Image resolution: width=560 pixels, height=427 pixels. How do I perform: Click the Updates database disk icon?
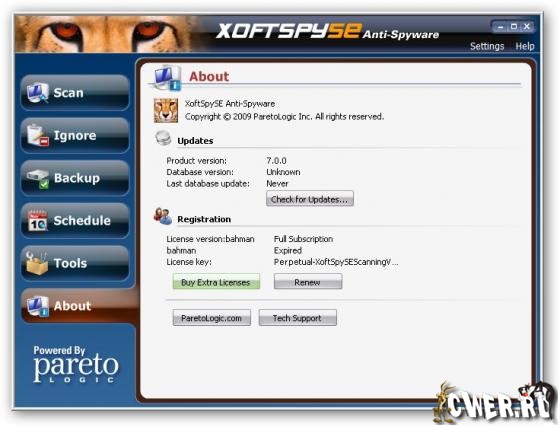tap(163, 138)
